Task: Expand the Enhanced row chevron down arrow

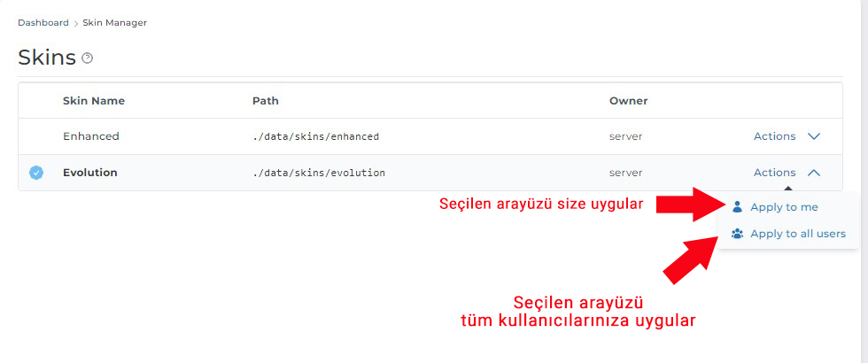Action: pos(814,136)
